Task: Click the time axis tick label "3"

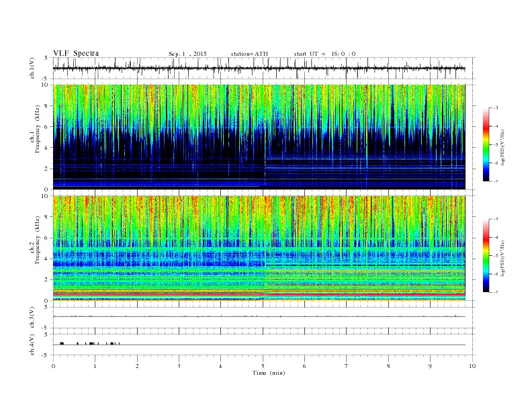Action: click(179, 366)
